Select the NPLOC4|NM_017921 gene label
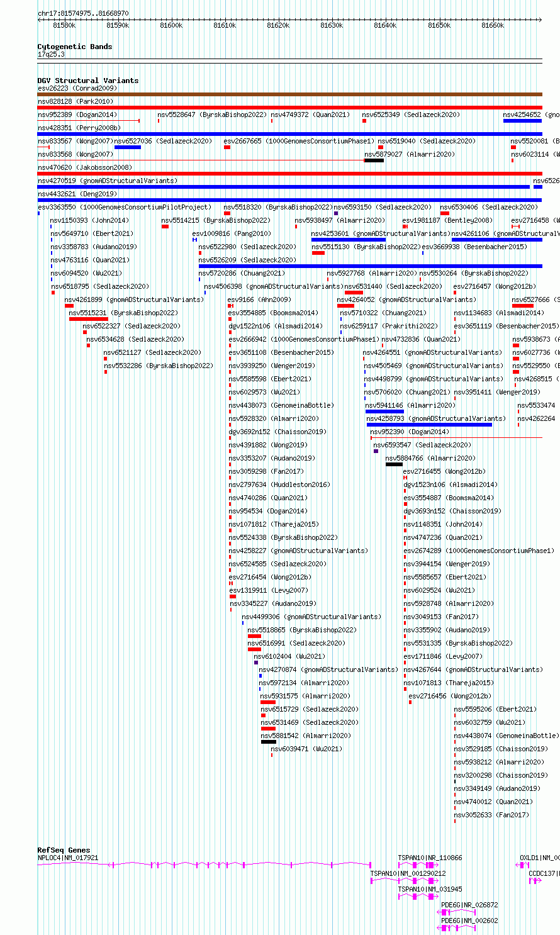Screen dimensions: 560x935 (68, 858)
